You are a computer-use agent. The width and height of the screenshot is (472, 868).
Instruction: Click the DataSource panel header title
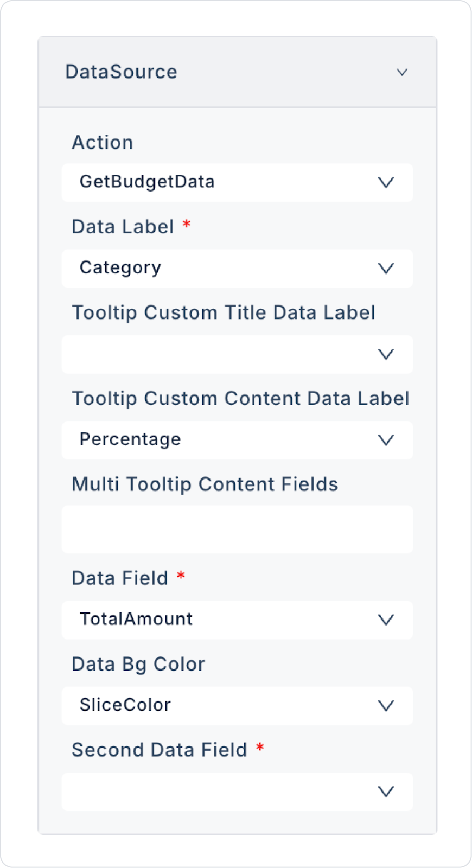pyautogui.click(x=121, y=72)
